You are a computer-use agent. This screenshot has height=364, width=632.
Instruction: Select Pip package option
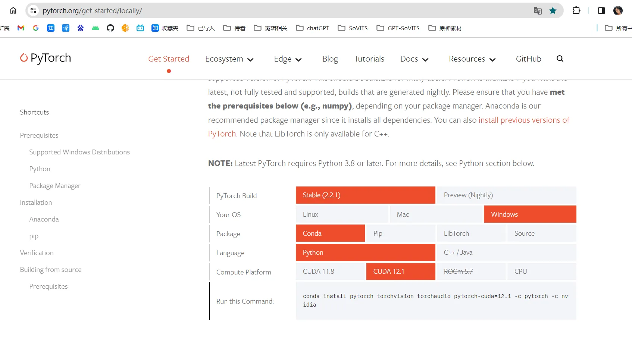point(401,233)
